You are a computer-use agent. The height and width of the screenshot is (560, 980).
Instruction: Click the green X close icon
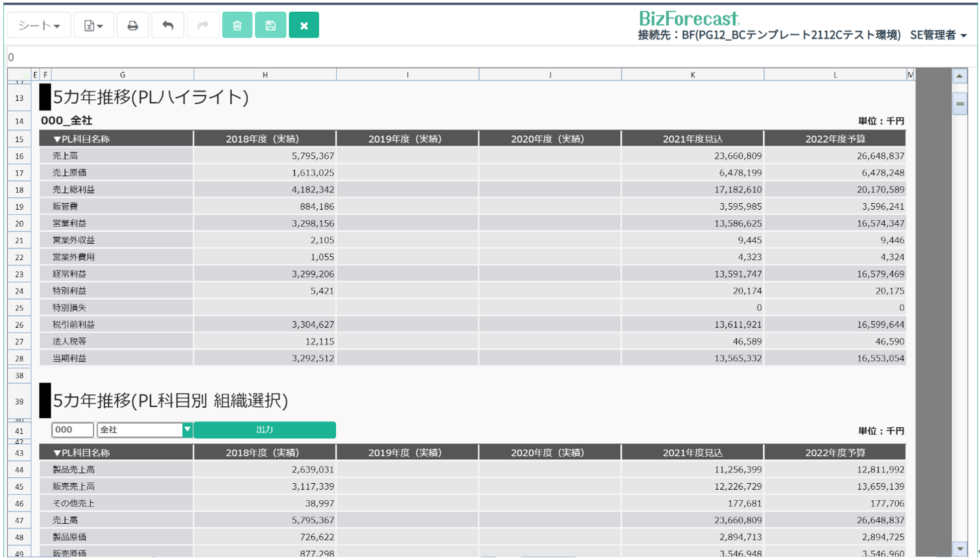[304, 26]
